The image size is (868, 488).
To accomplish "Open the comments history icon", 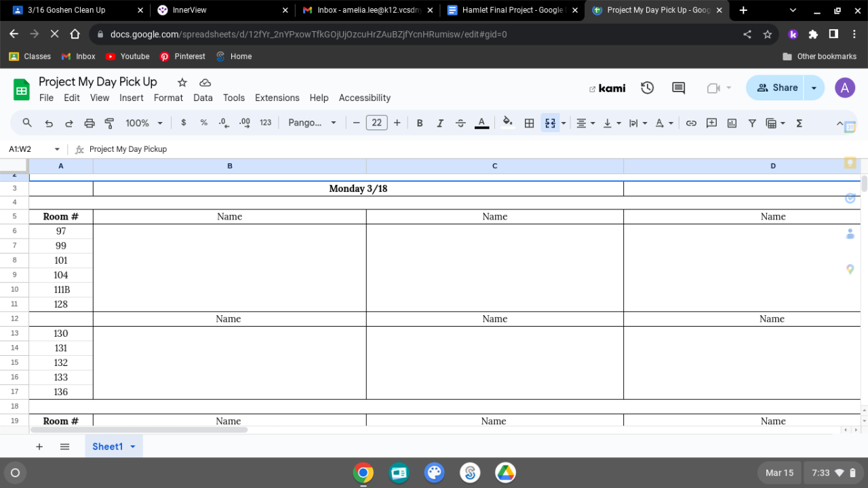I will coord(678,88).
